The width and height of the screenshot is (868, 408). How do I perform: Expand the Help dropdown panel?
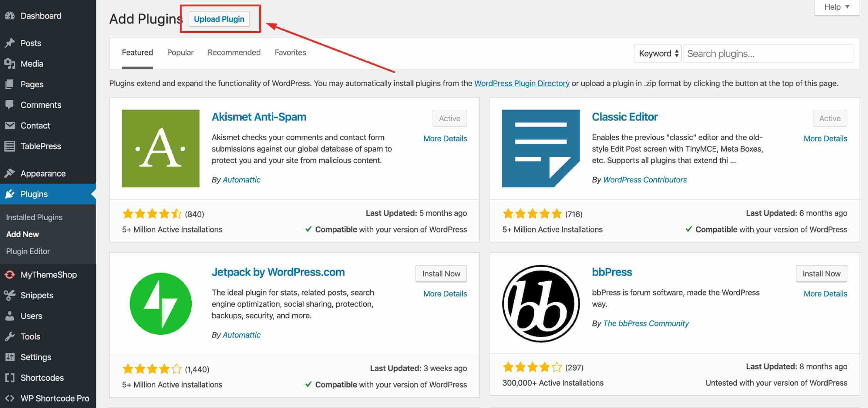[x=837, y=7]
